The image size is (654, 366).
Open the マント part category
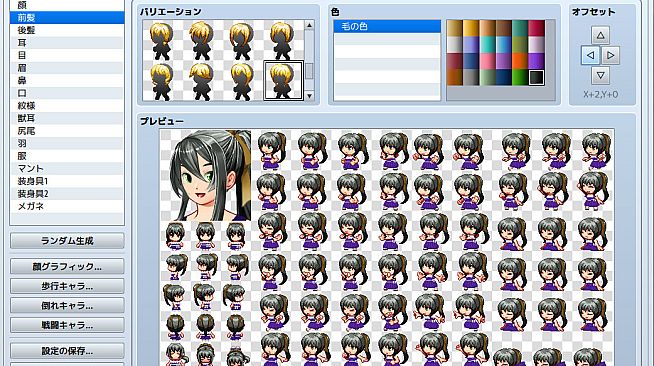[67, 168]
